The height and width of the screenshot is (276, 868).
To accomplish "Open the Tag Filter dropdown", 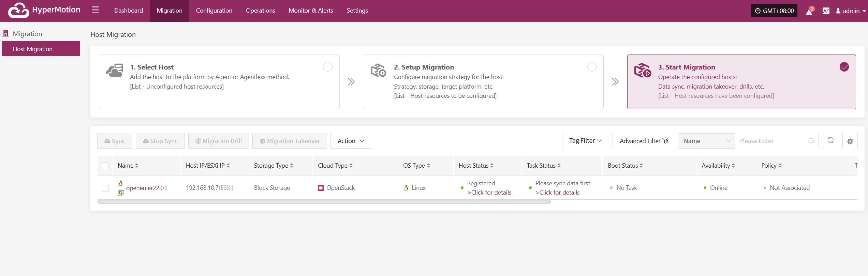I will (x=585, y=141).
